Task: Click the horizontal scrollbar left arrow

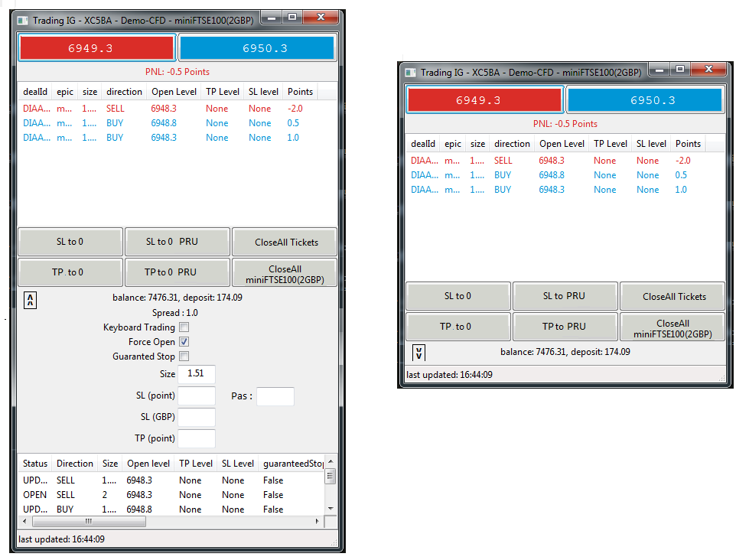Action: point(24,521)
